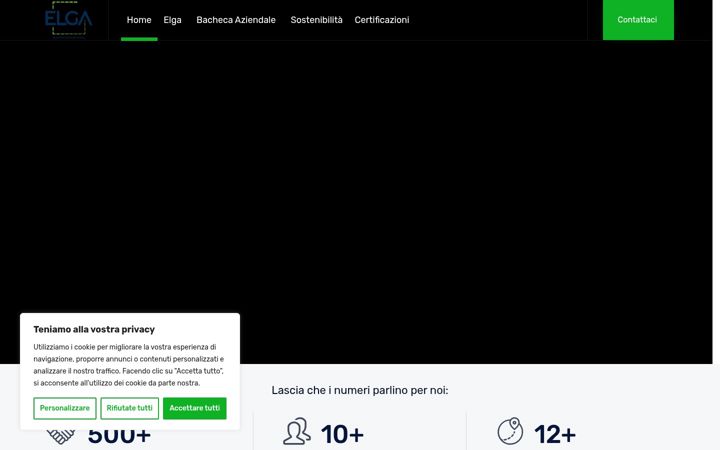
Task: Open the Elga menu item
Action: [173, 20]
